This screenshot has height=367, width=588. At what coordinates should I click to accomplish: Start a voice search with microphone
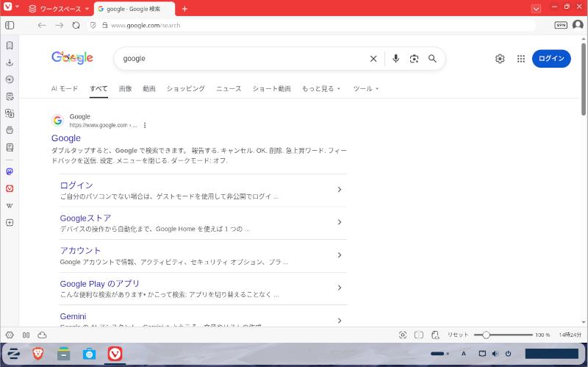tap(395, 59)
